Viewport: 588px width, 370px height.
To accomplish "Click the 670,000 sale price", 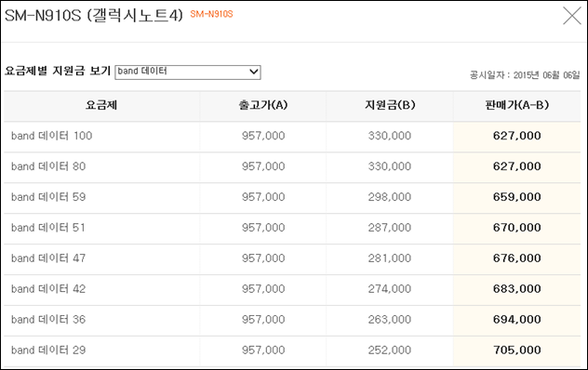I will (x=517, y=228).
